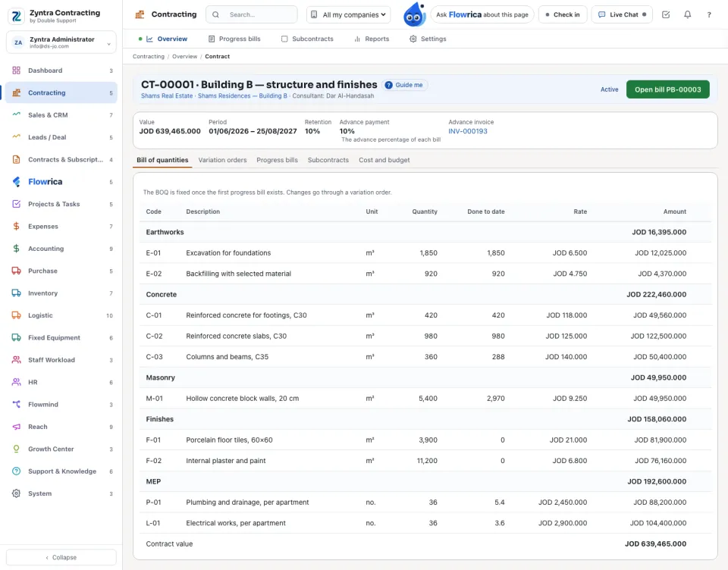Open the All my companies dropdown
The height and width of the screenshot is (570, 728).
click(349, 14)
